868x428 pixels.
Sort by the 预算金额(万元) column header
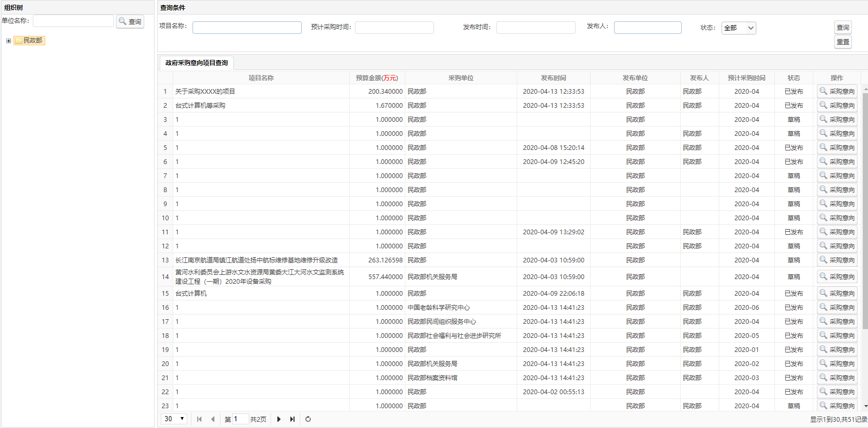(377, 78)
